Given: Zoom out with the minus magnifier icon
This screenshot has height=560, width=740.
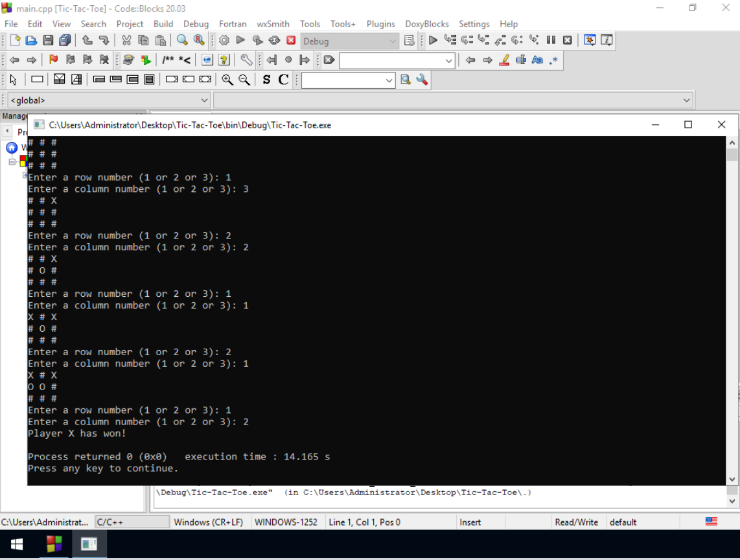Looking at the screenshot, I should (244, 80).
